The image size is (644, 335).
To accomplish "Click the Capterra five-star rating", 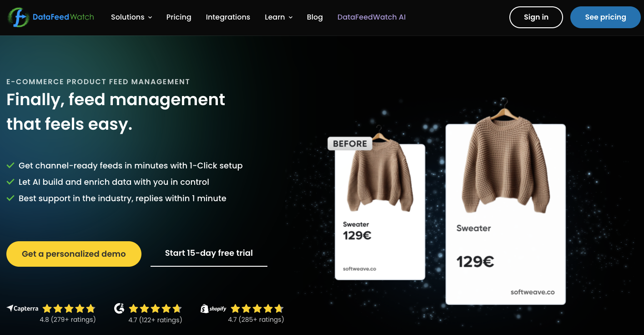I will (x=69, y=309).
